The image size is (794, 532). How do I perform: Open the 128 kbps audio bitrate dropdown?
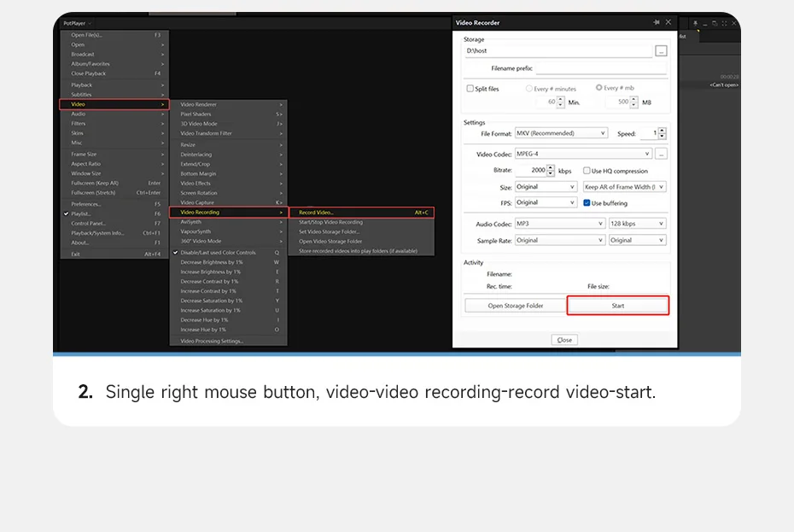637,224
